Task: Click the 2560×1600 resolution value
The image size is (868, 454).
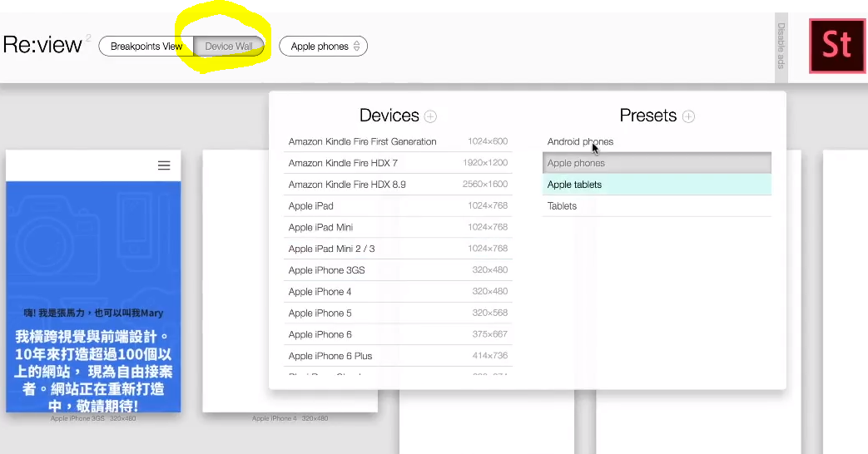Action: click(x=485, y=184)
